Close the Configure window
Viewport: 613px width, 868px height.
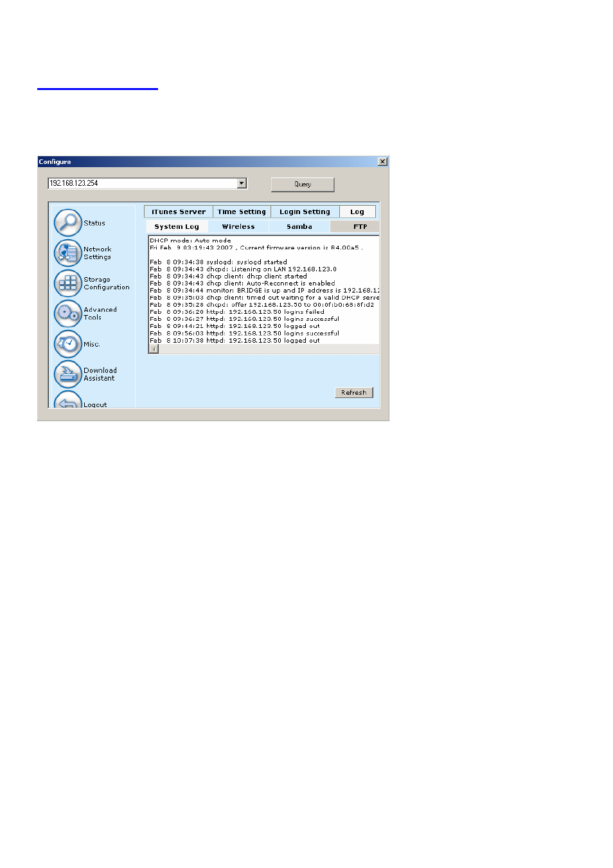point(382,162)
